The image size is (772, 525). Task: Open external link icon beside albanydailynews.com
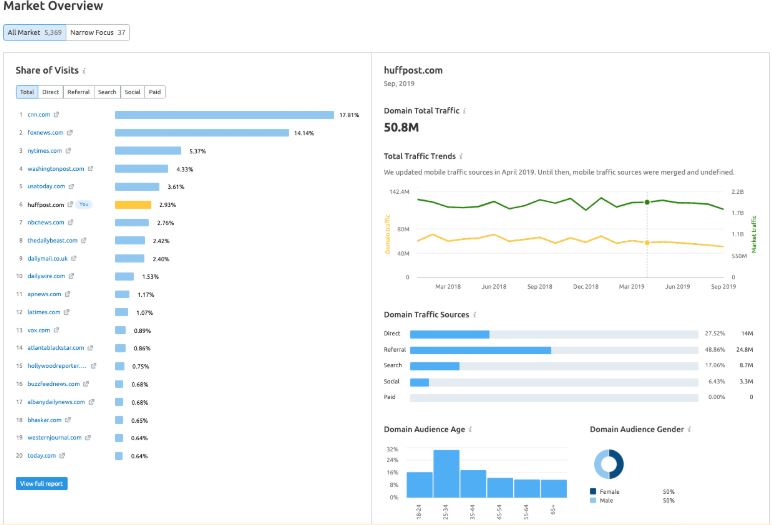tap(91, 402)
